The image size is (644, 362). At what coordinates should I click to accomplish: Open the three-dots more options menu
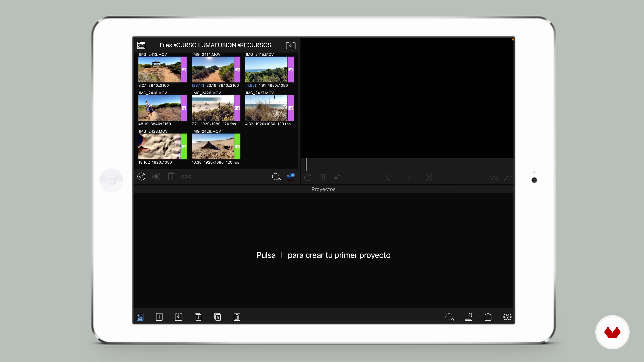pyautogui.click(x=186, y=177)
